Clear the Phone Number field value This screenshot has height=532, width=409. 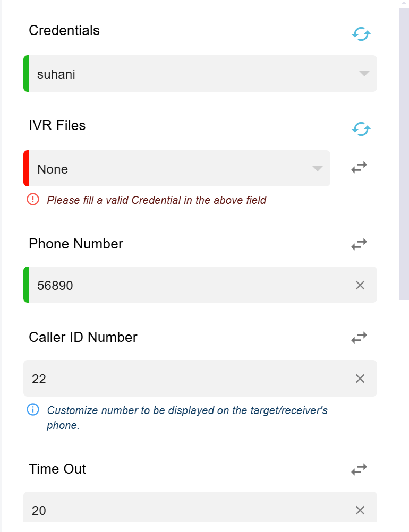coord(360,285)
